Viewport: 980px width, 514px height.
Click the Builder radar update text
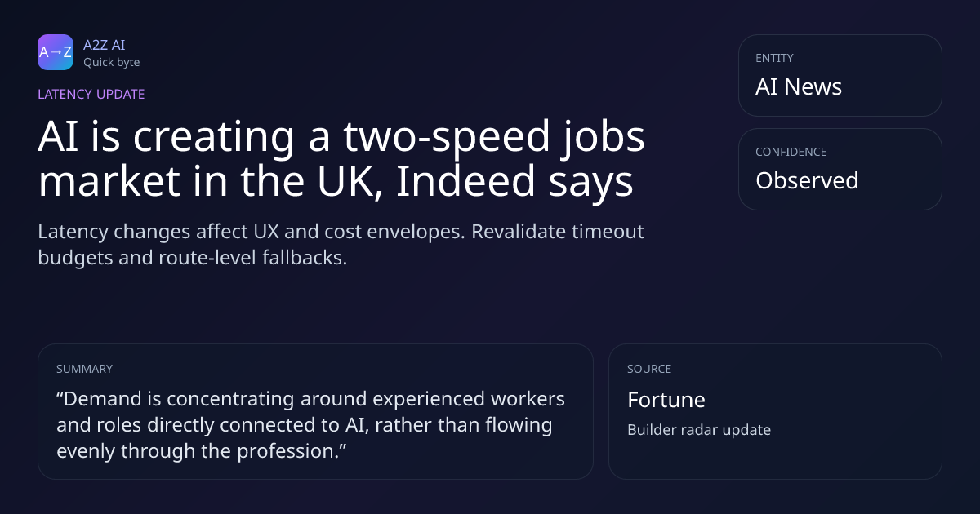699,430
